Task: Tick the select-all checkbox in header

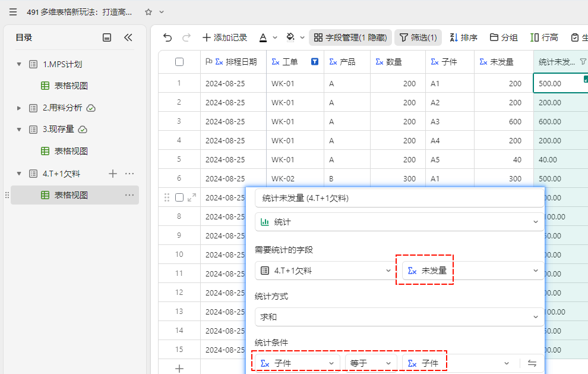Action: tap(179, 62)
